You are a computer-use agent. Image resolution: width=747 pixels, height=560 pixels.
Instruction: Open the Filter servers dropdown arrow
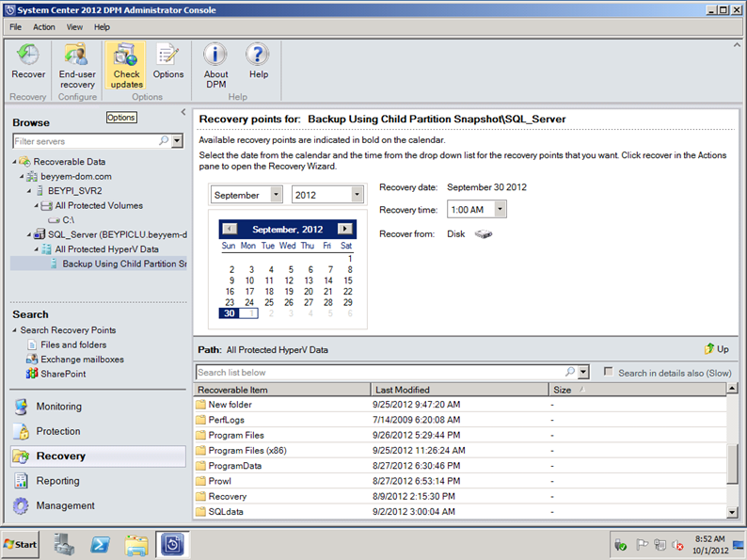coord(177,141)
